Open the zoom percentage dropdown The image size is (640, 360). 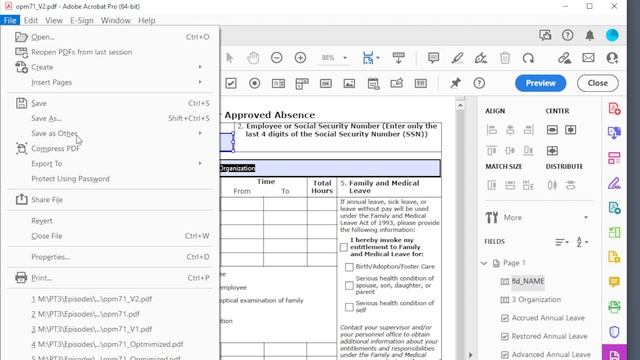345,58
